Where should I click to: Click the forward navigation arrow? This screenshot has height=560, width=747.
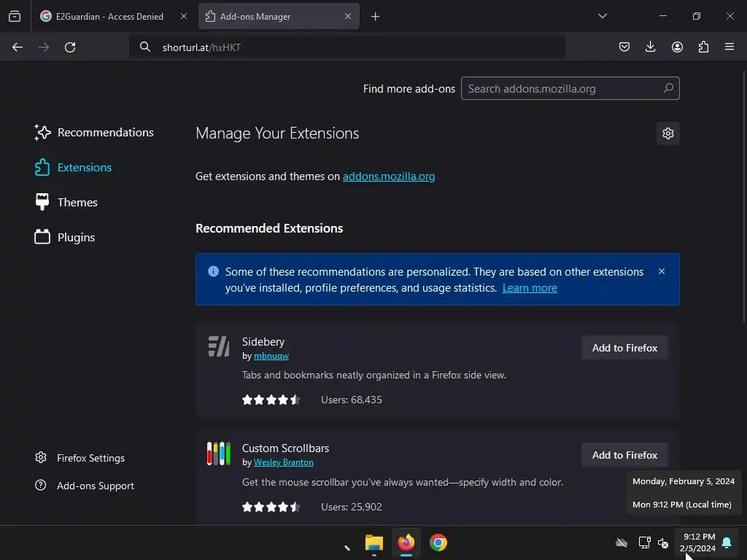(x=44, y=47)
